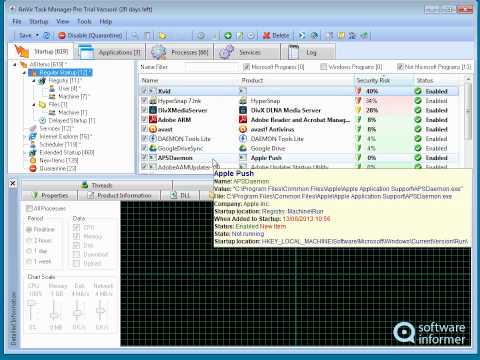Select the 1 week period radio button
Image resolution: width=480 pixels, height=360 pixels.
29,261
